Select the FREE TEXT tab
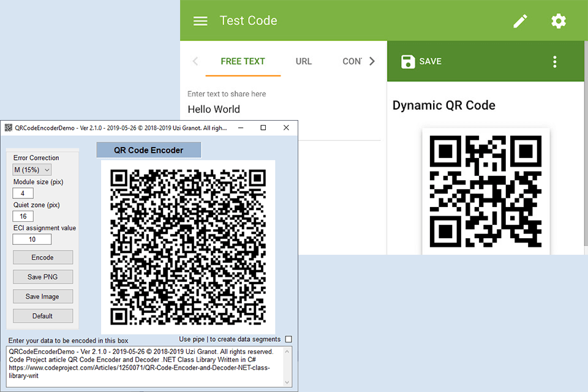Viewport: 588px width, 392px height. pyautogui.click(x=243, y=61)
